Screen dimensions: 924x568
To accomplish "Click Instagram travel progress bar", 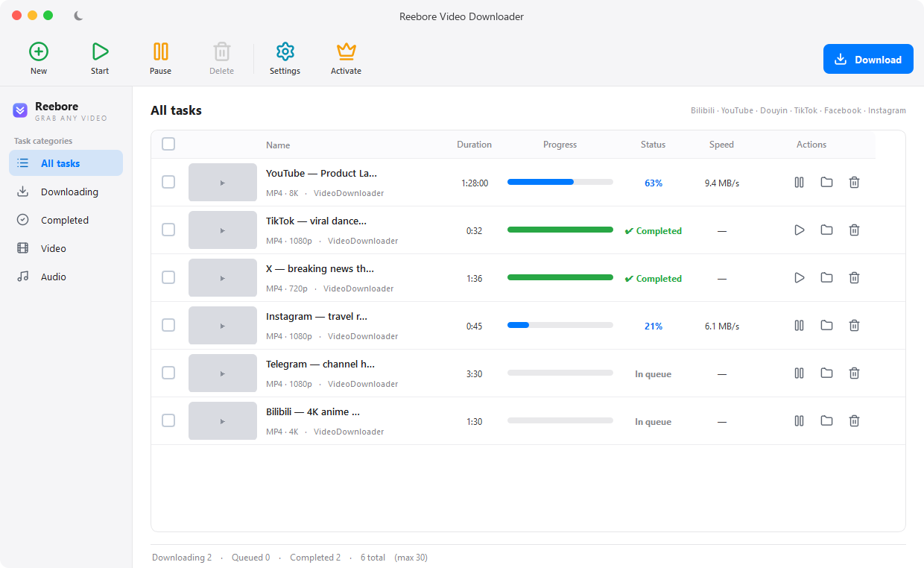I will tap(560, 325).
